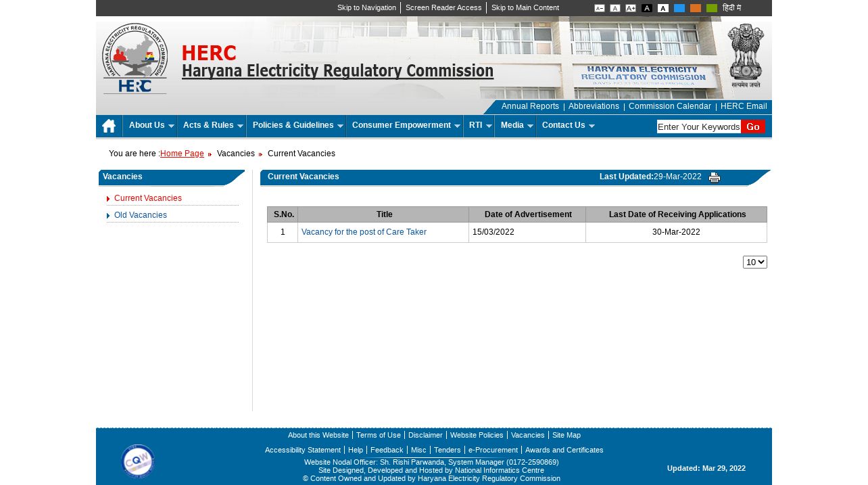
Task: Open Abbreviations link
Action: coord(594,106)
